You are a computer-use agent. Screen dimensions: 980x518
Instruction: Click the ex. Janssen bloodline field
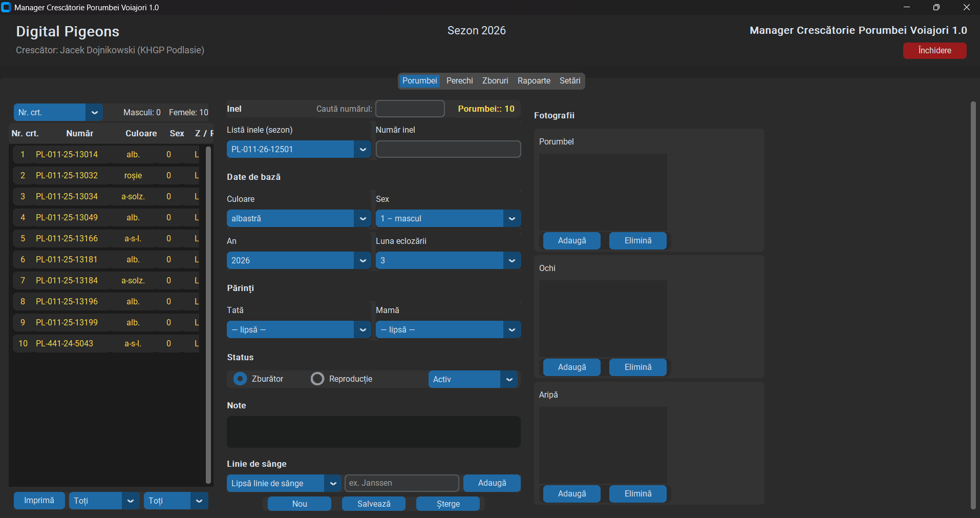click(402, 483)
